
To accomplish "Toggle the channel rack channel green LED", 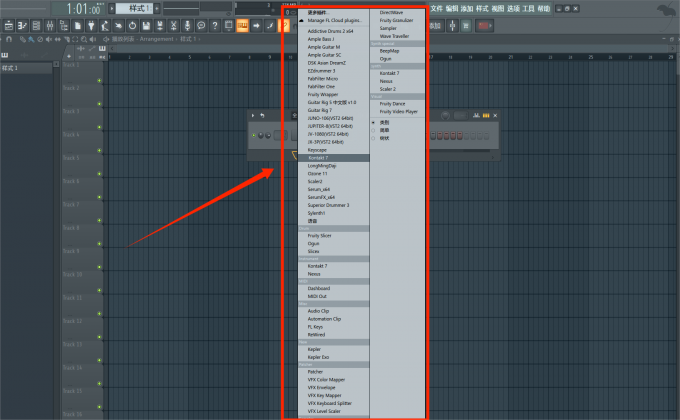I will point(254,135).
